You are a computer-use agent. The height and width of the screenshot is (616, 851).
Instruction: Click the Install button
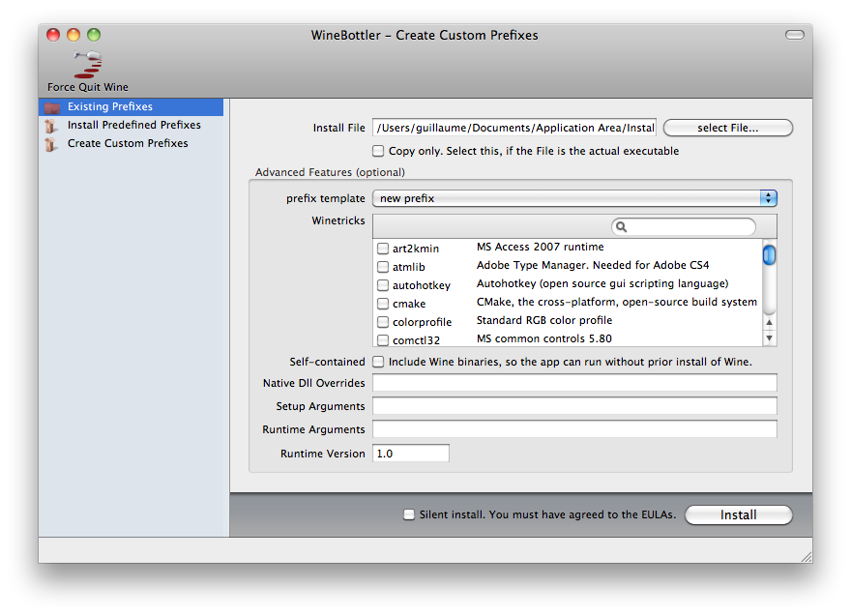[x=738, y=515]
